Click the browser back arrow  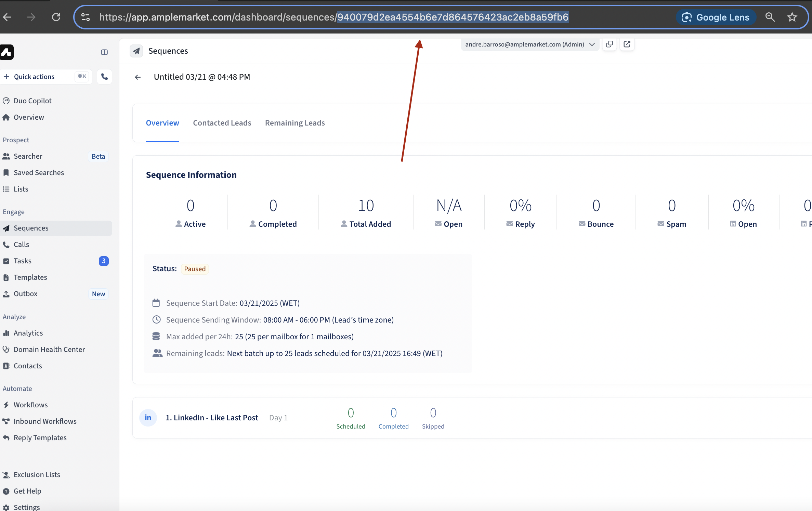(7, 17)
